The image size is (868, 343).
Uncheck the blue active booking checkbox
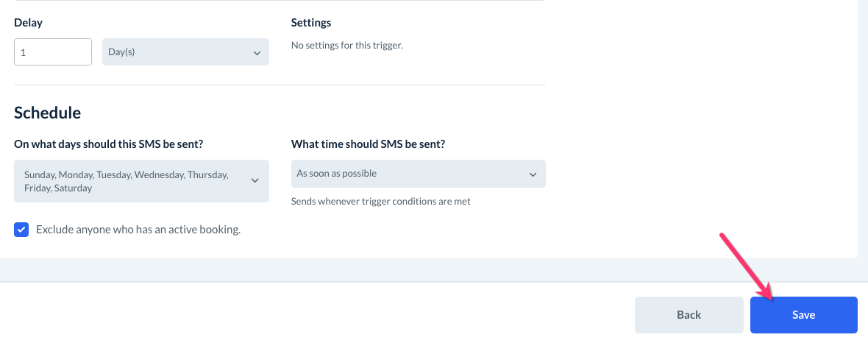tap(21, 230)
